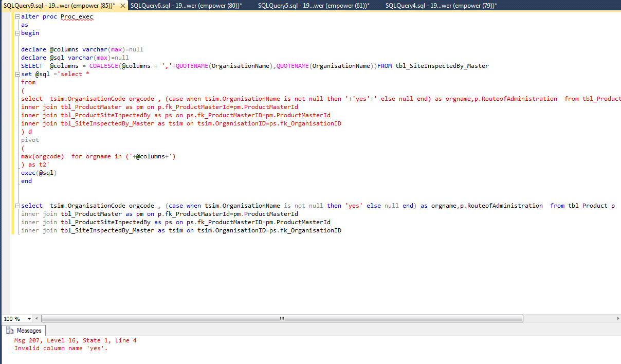The height and width of the screenshot is (364, 621).
Task: Collapse the bottom standalone select outline block
Action: pos(18,206)
